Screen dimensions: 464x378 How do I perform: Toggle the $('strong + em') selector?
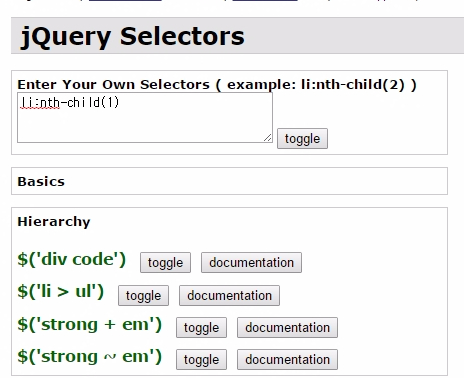(201, 327)
